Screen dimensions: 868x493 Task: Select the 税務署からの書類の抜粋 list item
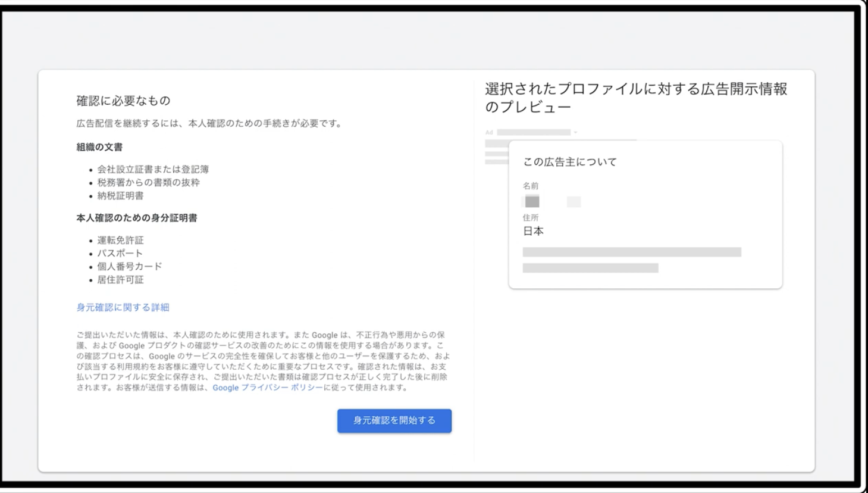[148, 183]
